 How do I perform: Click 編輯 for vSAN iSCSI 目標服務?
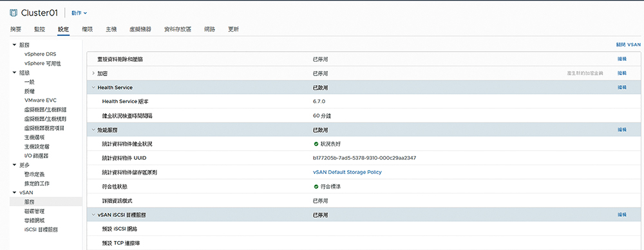tap(622, 215)
